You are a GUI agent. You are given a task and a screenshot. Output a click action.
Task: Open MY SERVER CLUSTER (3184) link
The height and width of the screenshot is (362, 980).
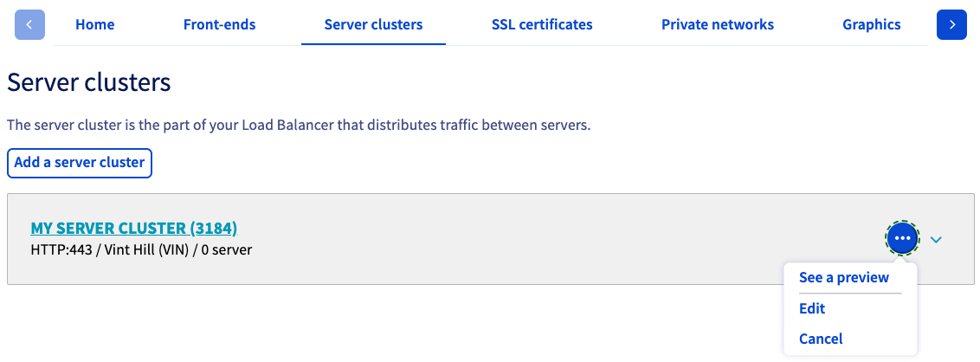[133, 229]
